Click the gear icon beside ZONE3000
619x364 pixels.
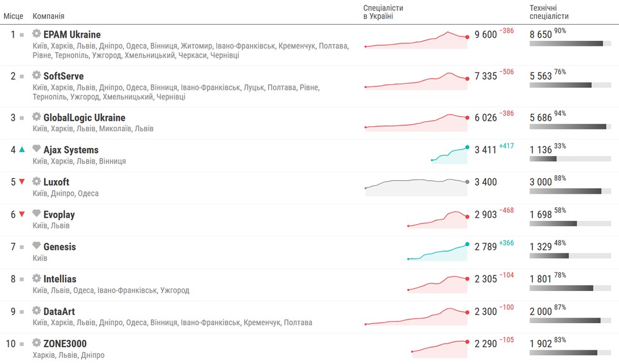tap(37, 343)
